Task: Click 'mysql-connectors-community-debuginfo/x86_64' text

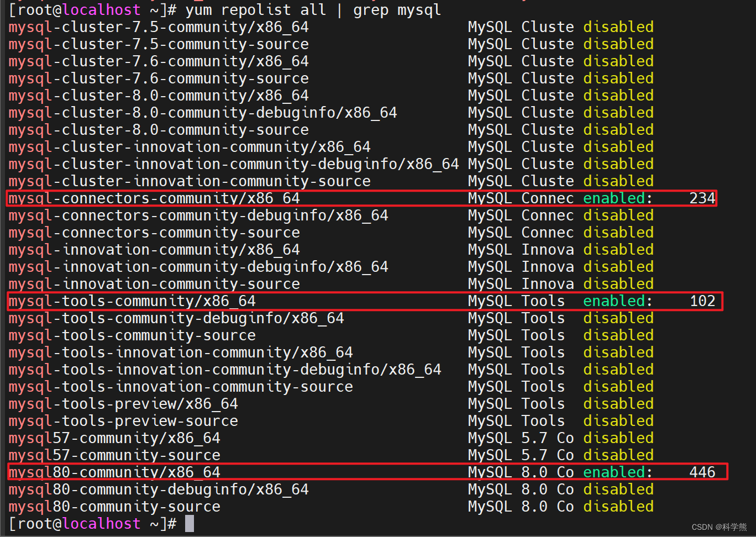Action: click(198, 215)
